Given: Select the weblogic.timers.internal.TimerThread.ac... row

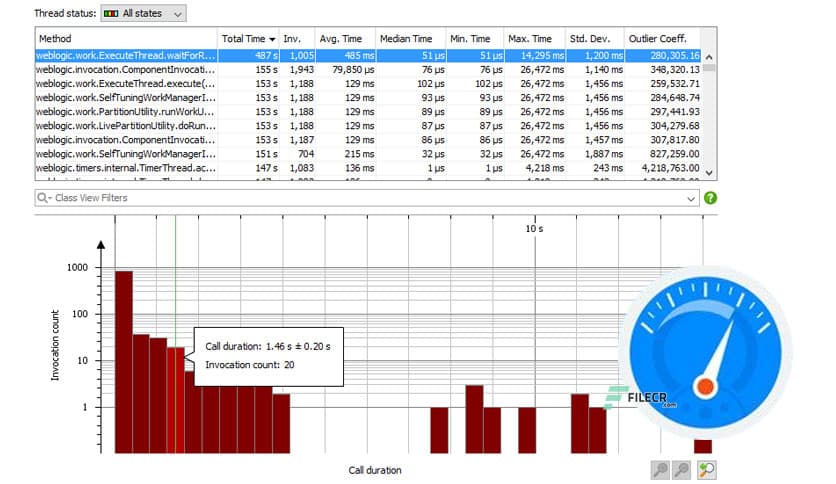Looking at the screenshot, I should 368,168.
